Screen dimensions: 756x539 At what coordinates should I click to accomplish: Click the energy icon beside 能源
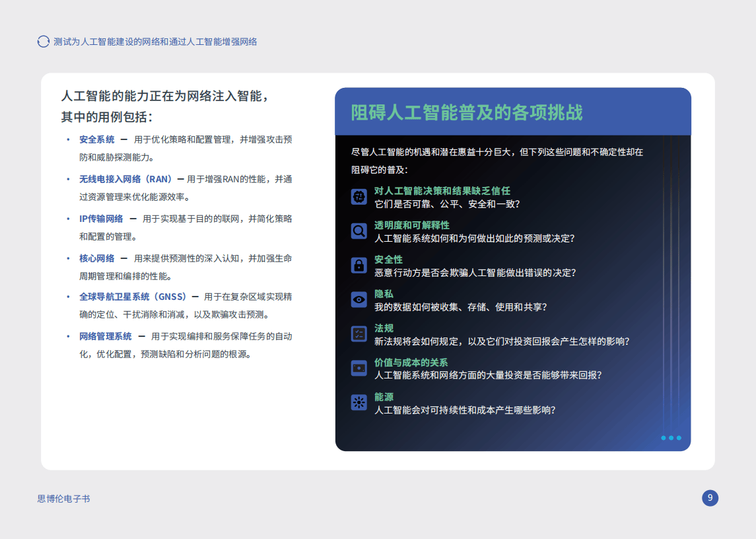pyautogui.click(x=359, y=402)
